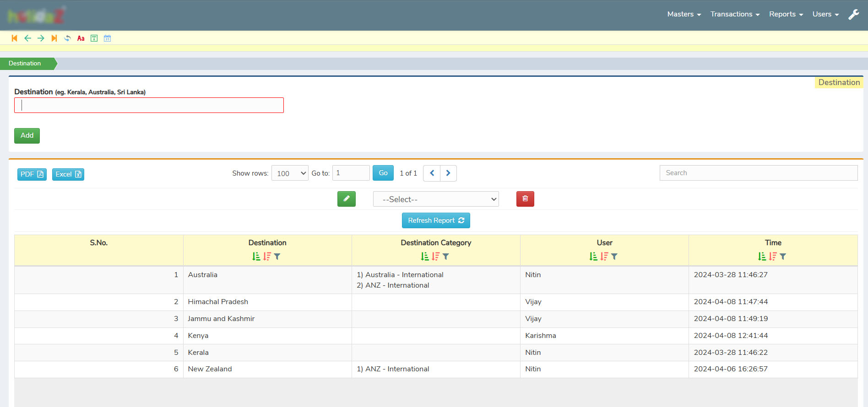Screen dimensions: 868x407
Task: Click the calendar icon in the toolbar
Action: pyautogui.click(x=107, y=38)
